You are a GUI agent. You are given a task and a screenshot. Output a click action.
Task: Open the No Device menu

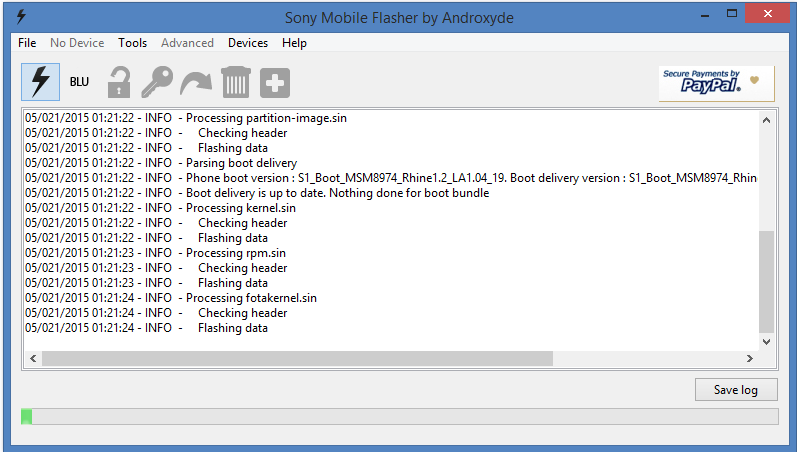77,43
